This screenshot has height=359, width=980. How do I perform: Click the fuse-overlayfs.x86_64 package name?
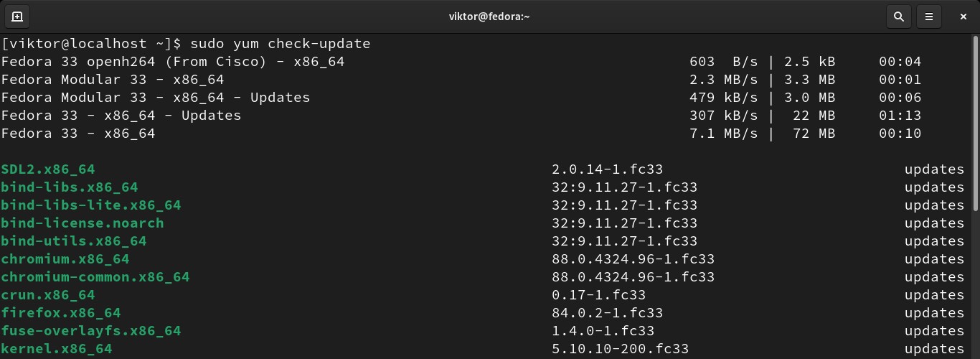(91, 331)
